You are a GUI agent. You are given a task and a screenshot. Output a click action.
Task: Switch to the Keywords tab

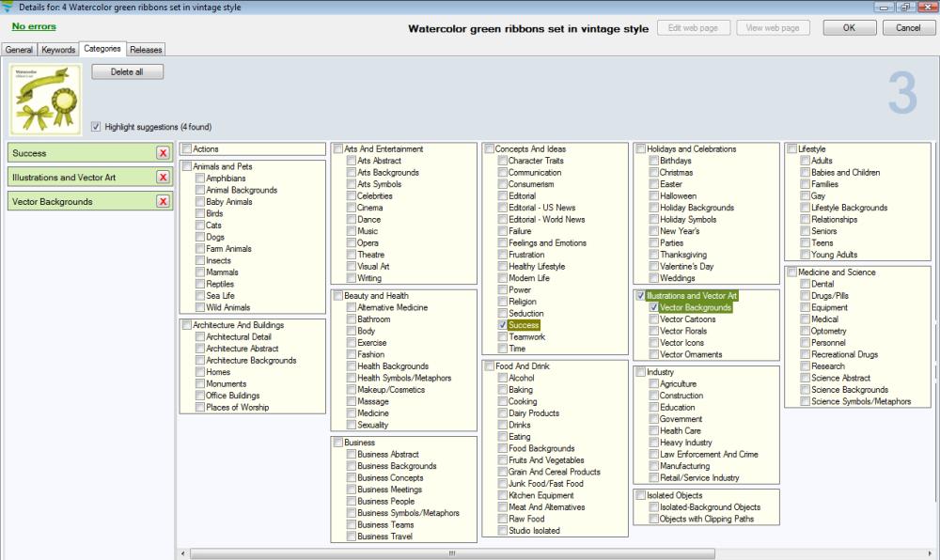58,50
